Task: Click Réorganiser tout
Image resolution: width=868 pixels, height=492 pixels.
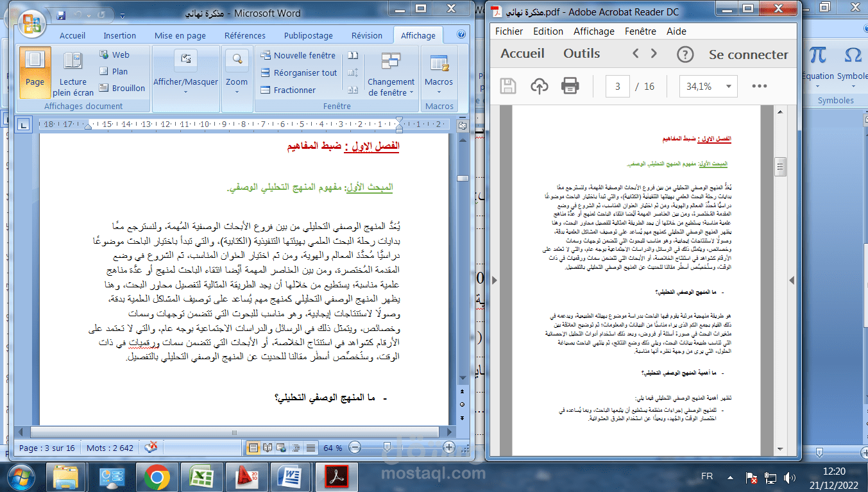Action: pyautogui.click(x=298, y=72)
